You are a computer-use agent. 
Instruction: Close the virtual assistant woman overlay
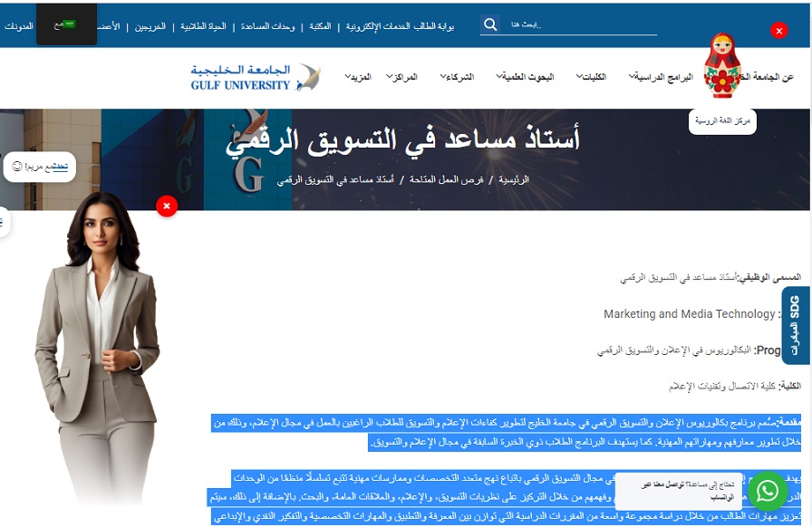tap(167, 206)
